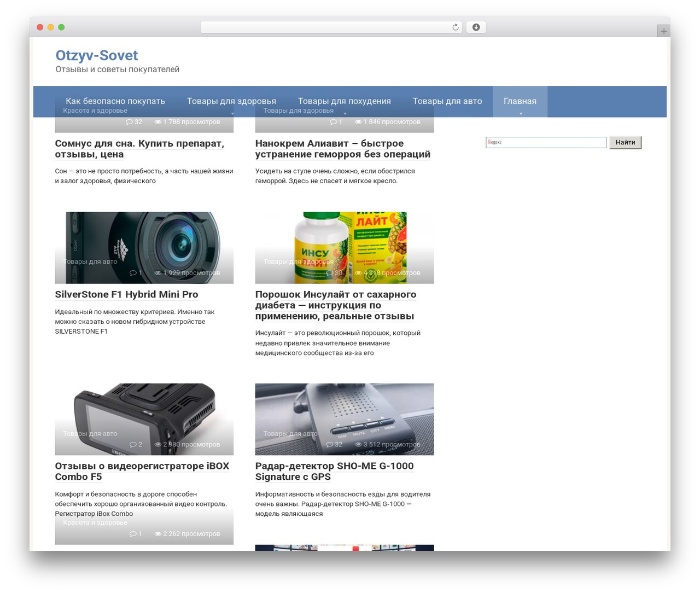Expand the Товары для похудения dropdown arrow
This screenshot has width=700, height=593.
[x=345, y=114]
